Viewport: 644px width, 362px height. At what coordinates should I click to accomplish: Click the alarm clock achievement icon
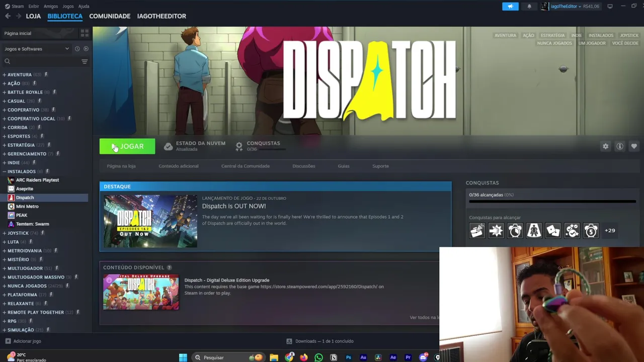(515, 230)
